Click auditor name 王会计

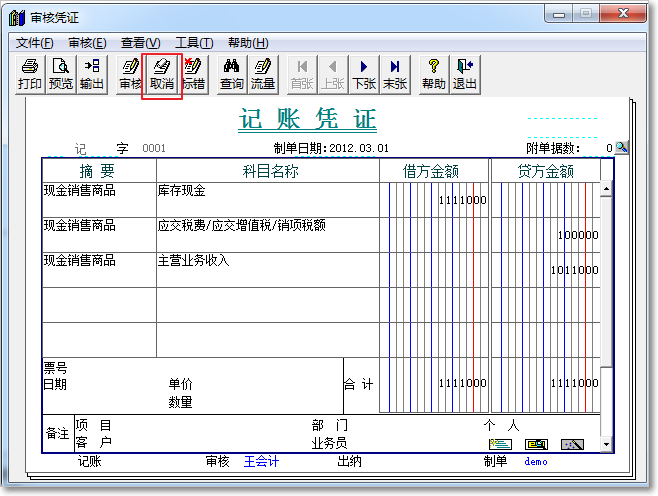(x=261, y=462)
